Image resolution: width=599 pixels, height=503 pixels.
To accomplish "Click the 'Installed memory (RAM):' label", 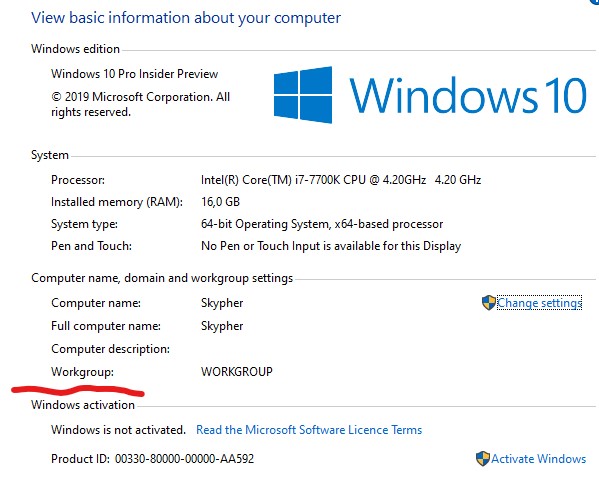I will [x=117, y=202].
